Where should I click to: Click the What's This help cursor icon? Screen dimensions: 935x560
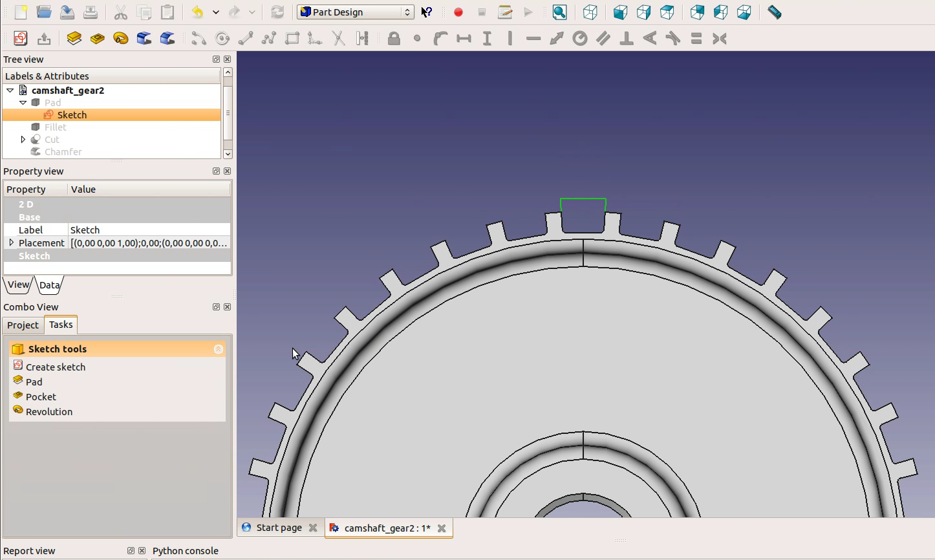[427, 12]
